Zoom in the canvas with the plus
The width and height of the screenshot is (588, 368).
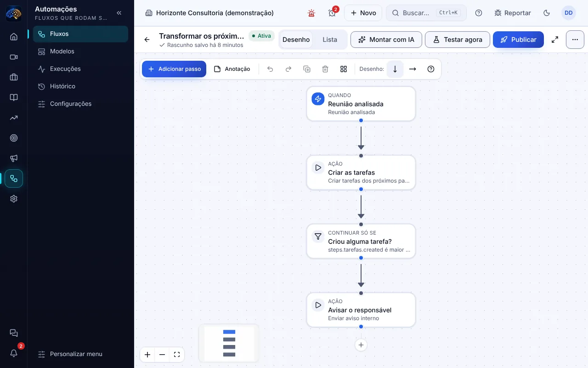coord(147,355)
